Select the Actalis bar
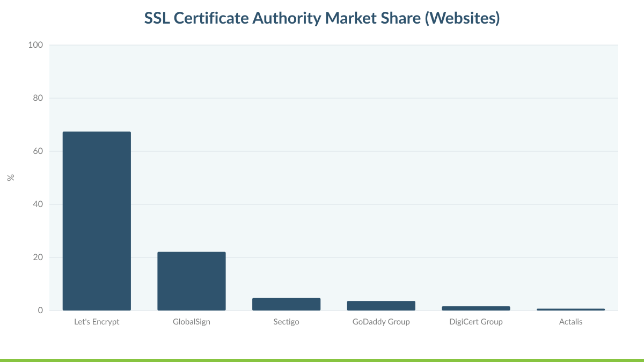Viewport: 644px width, 362px height. [x=570, y=309]
